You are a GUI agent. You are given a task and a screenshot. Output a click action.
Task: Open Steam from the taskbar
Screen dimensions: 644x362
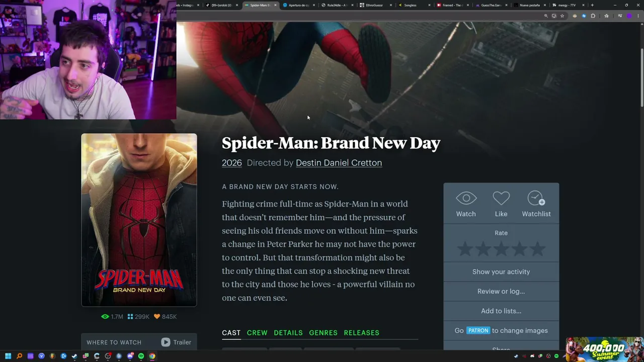tap(74, 356)
